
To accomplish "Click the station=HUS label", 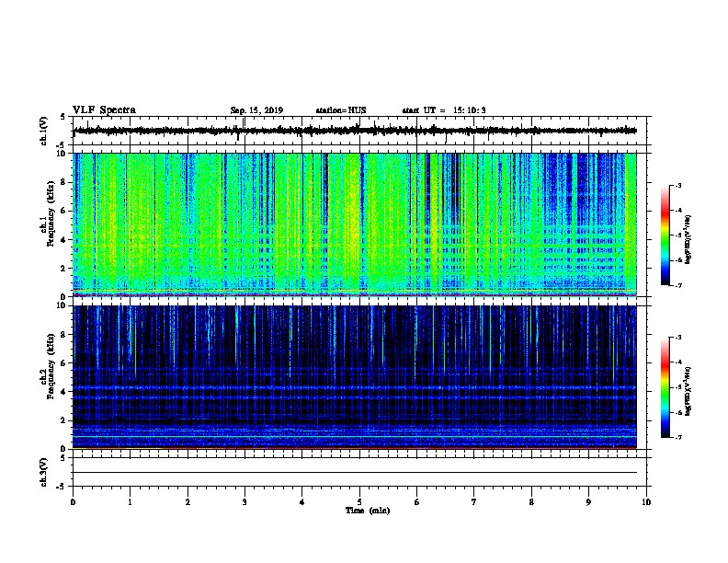I will pos(341,110).
